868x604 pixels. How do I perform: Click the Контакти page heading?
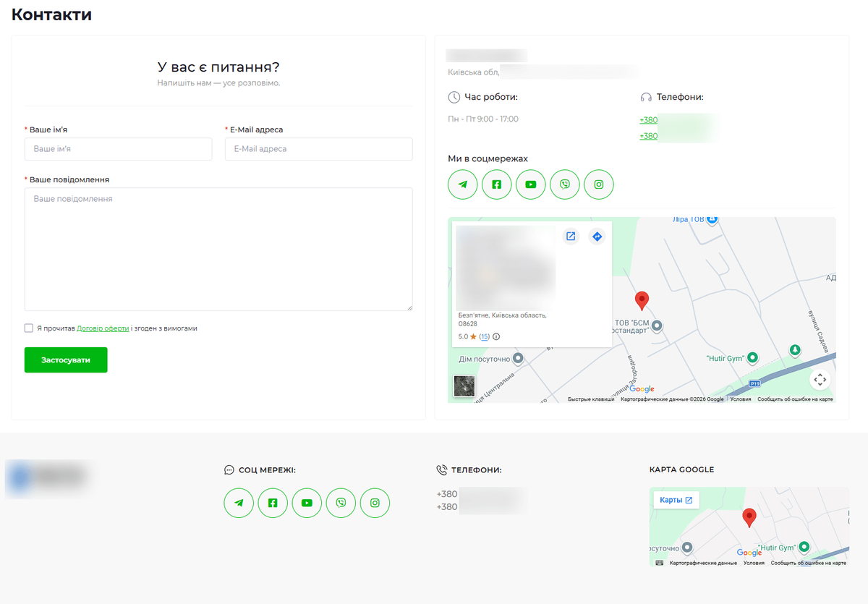(51, 14)
